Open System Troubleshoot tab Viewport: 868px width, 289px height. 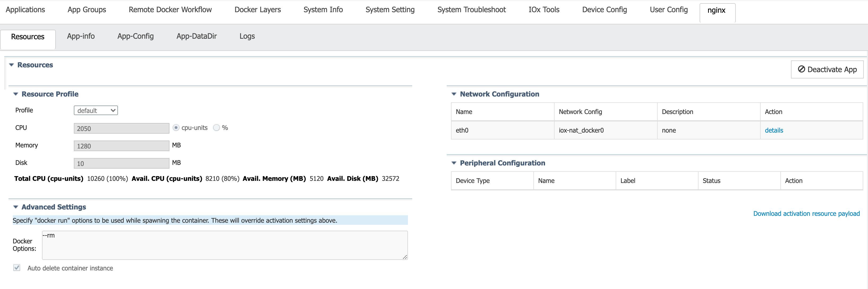[x=471, y=10]
